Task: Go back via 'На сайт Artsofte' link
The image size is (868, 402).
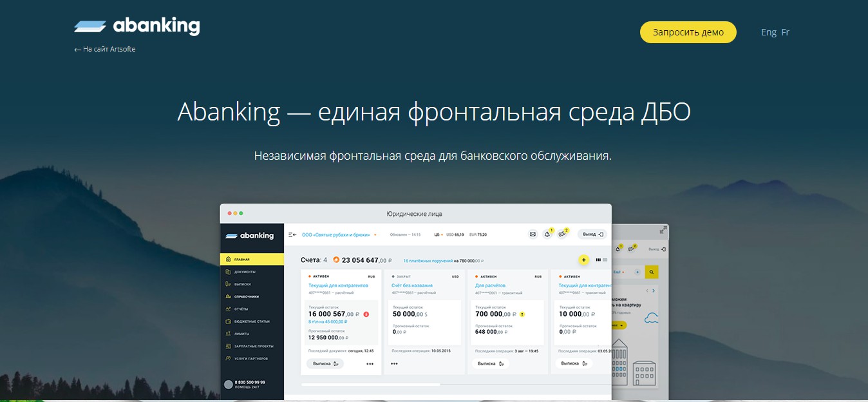Action: pos(105,49)
